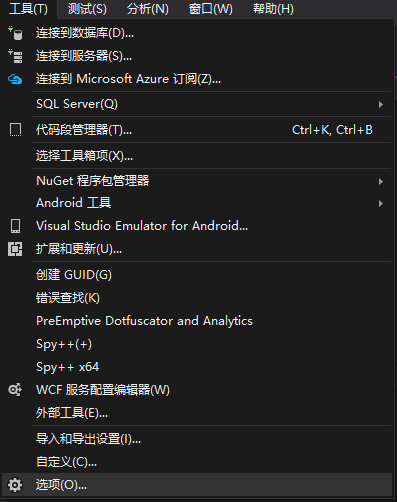The width and height of the screenshot is (397, 502).
Task: Click the server icon beside 连接到服务器
Action: [x=15, y=56]
